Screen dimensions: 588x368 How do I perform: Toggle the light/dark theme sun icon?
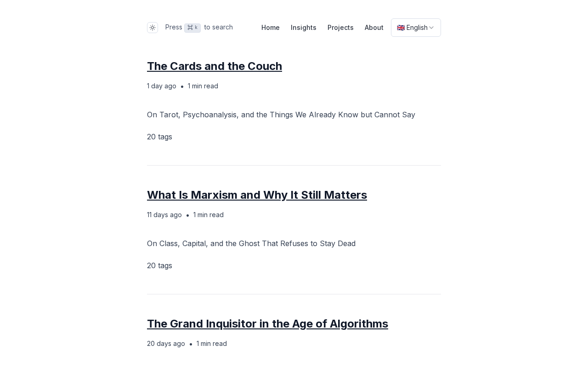click(x=153, y=28)
